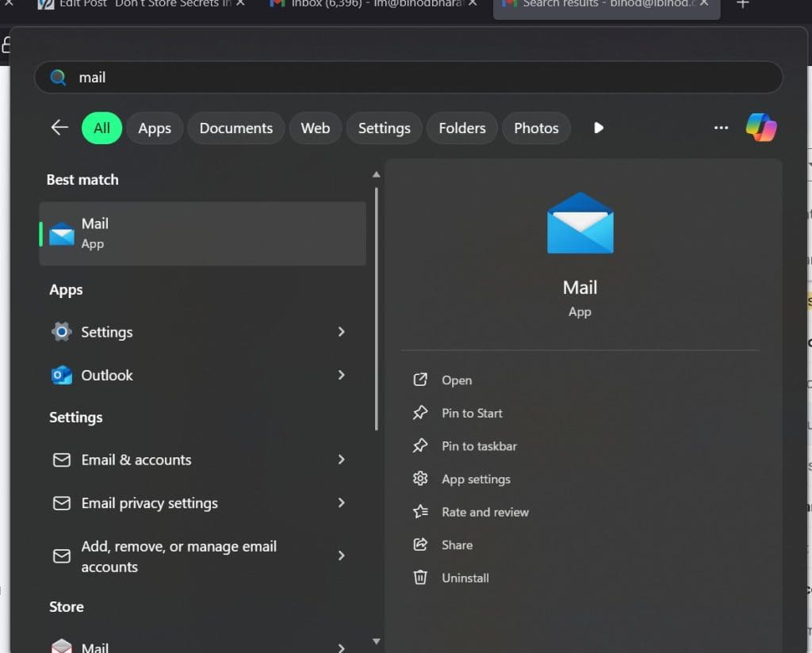Select the Documents filter tab
812x653 pixels.
click(236, 128)
